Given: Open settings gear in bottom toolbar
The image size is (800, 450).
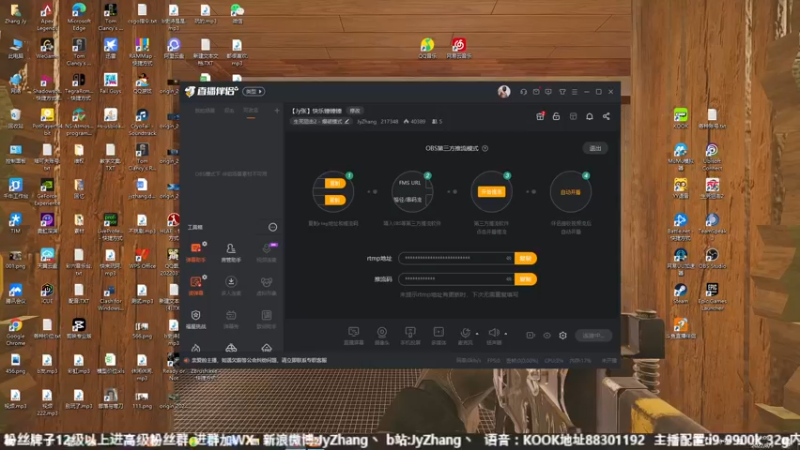Looking at the screenshot, I should point(563,336).
